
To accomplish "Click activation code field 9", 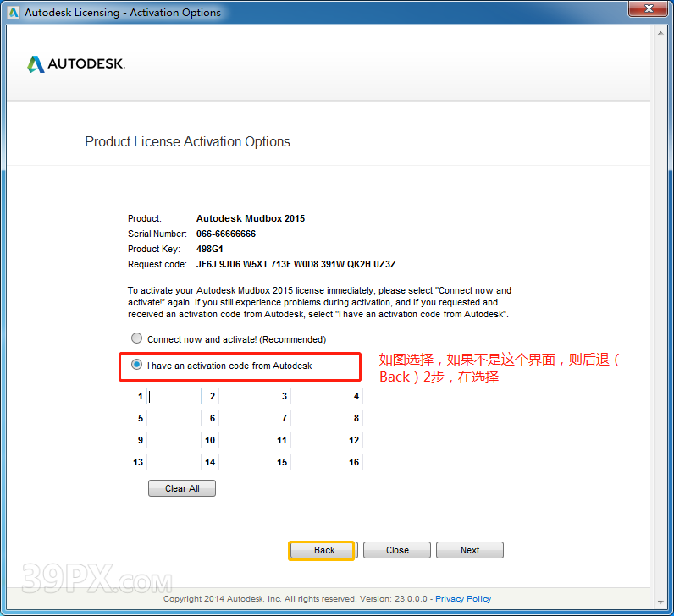I will tap(174, 440).
